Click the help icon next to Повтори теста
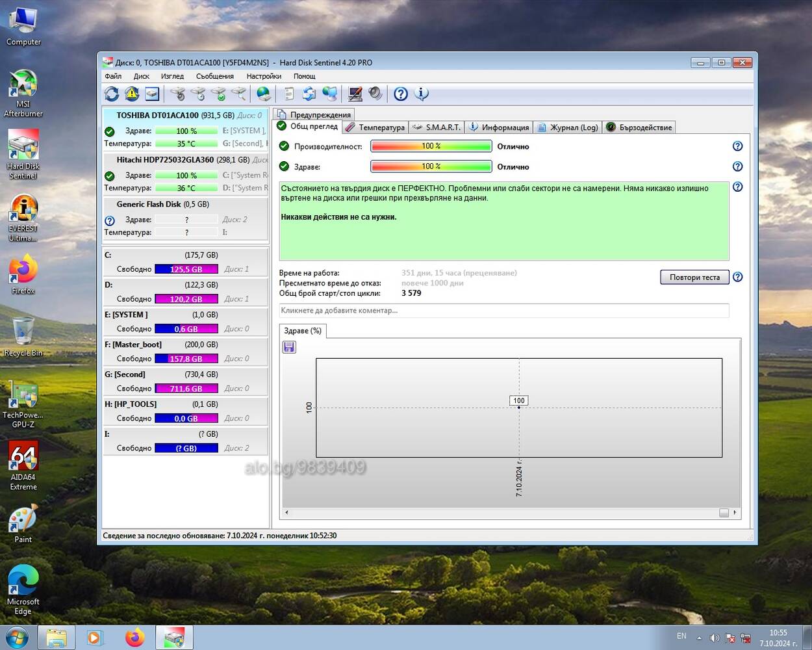 click(737, 277)
